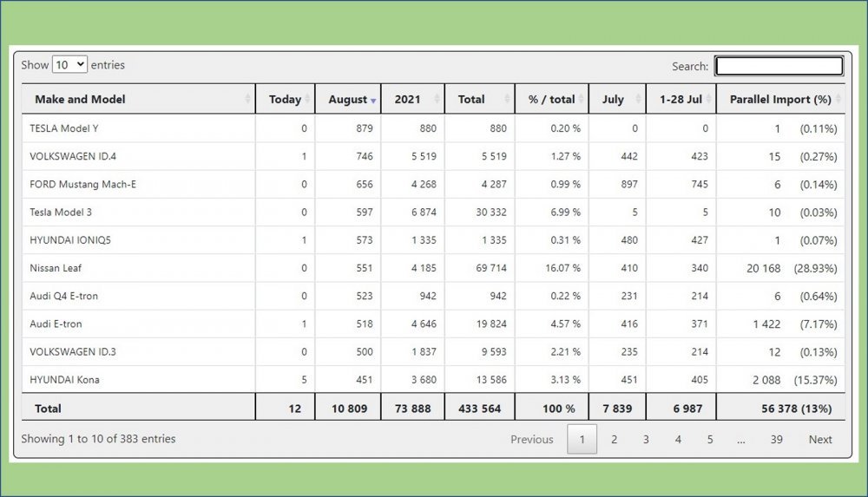Click Total value 19 824 for Audi E-tron
This screenshot has height=497, width=868.
point(491,324)
